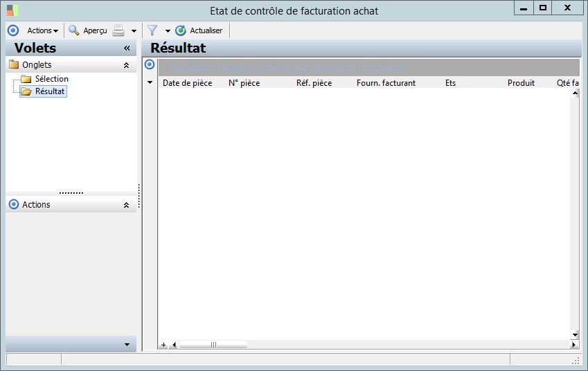
Task: Click the magnifier preview icon
Action: [x=74, y=30]
